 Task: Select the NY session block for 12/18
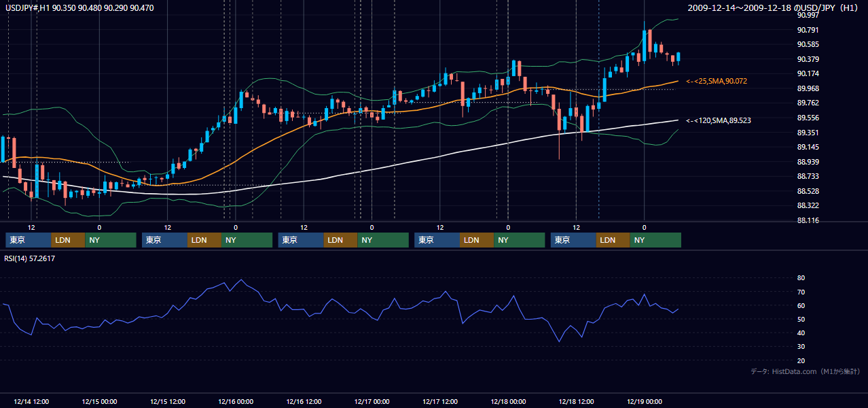click(655, 240)
